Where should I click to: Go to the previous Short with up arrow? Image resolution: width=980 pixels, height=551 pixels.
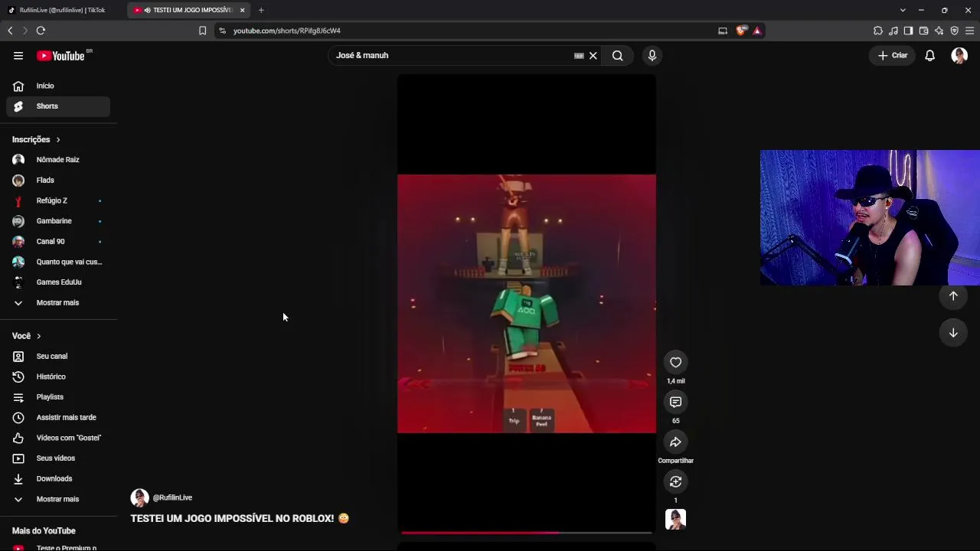(x=953, y=296)
